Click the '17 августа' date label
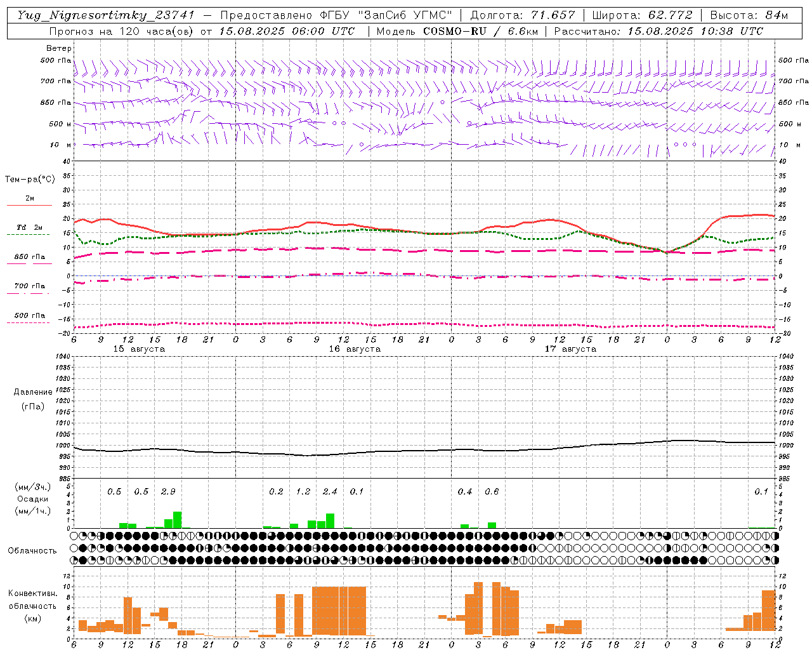The height and width of the screenshot is (650, 812). (570, 349)
